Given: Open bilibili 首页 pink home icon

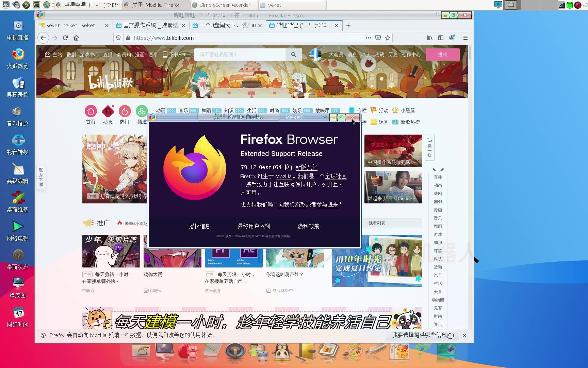Looking at the screenshot, I should tap(91, 111).
